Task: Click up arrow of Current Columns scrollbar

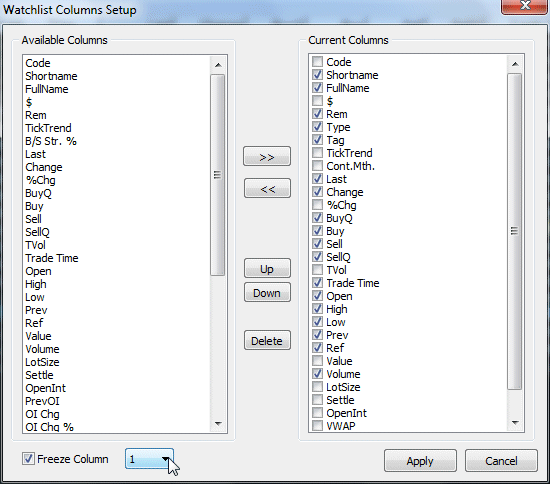Action: (x=515, y=64)
